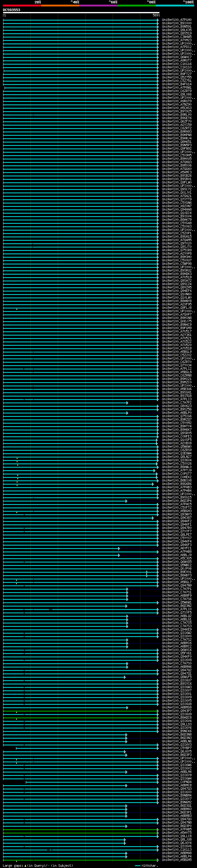The image size is (197, 868).
Task: Select hit label UniRef100_A8BLP0
Action: pos(177,413)
